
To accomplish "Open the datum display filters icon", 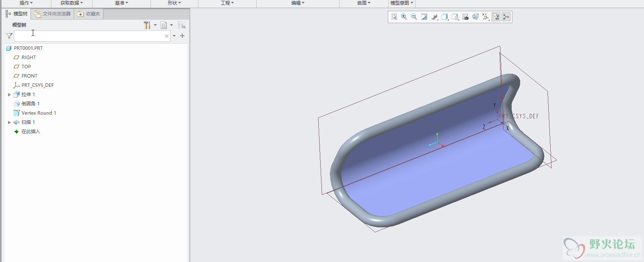I will coord(486,17).
